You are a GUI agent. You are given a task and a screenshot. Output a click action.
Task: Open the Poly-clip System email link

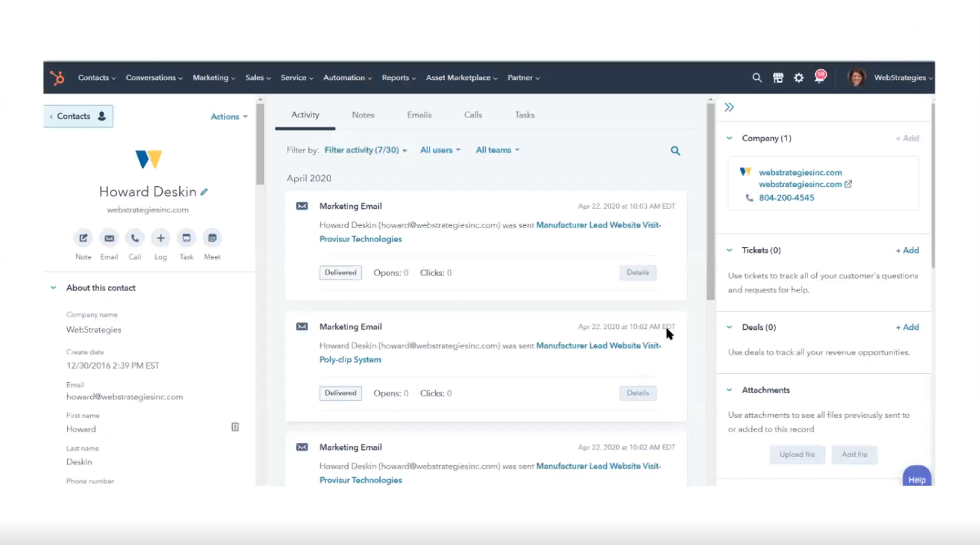pyautogui.click(x=490, y=353)
